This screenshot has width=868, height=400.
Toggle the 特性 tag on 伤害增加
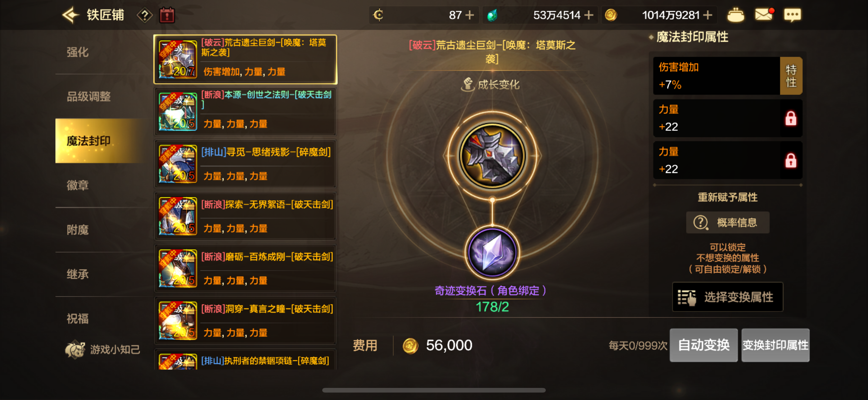click(791, 76)
